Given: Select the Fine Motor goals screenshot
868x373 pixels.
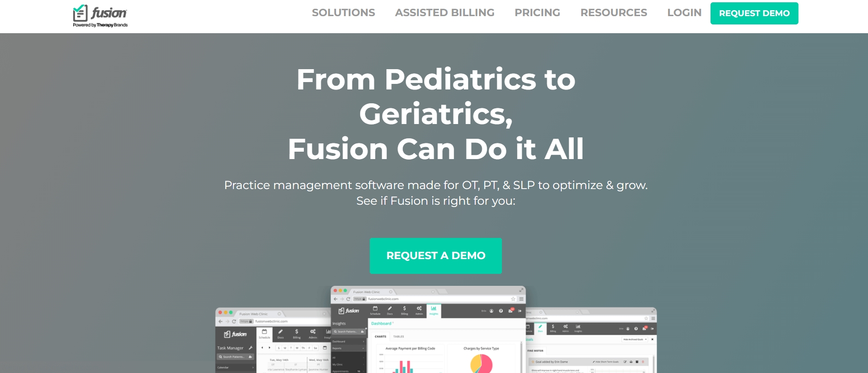Looking at the screenshot, I should tap(591, 340).
